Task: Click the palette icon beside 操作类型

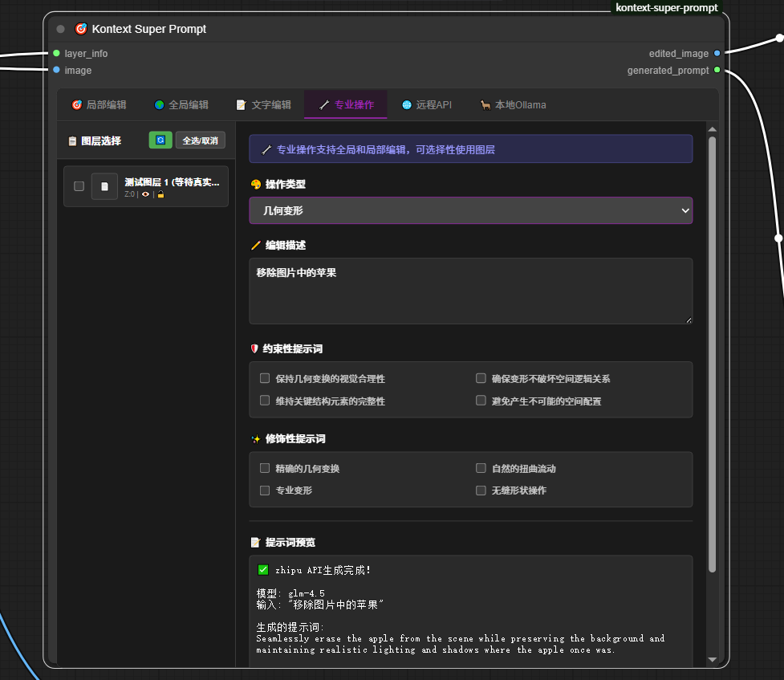Action: coord(256,184)
